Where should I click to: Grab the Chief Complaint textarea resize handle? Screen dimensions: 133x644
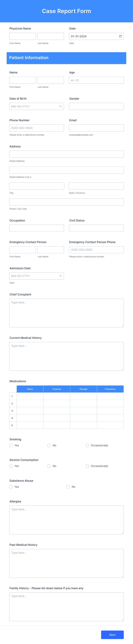[122, 326]
